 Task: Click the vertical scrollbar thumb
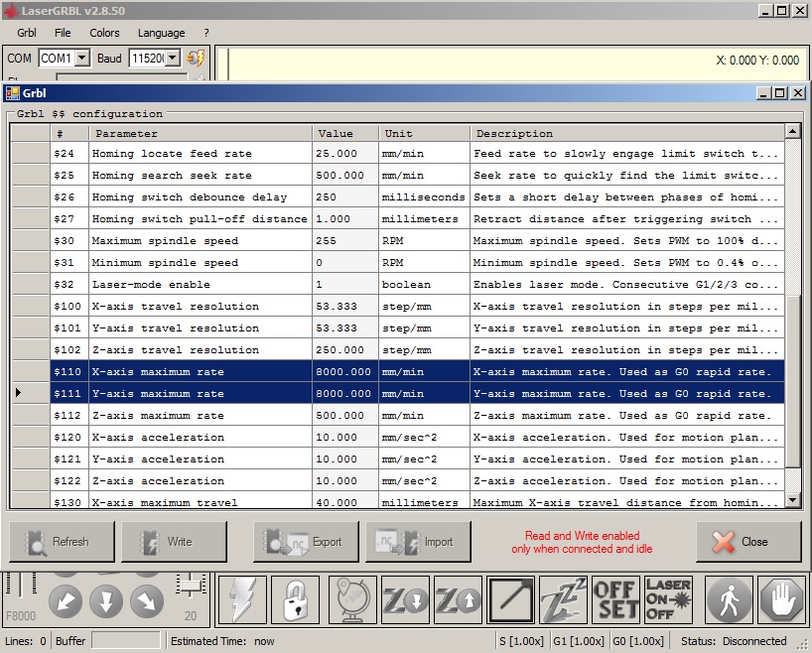click(792, 381)
